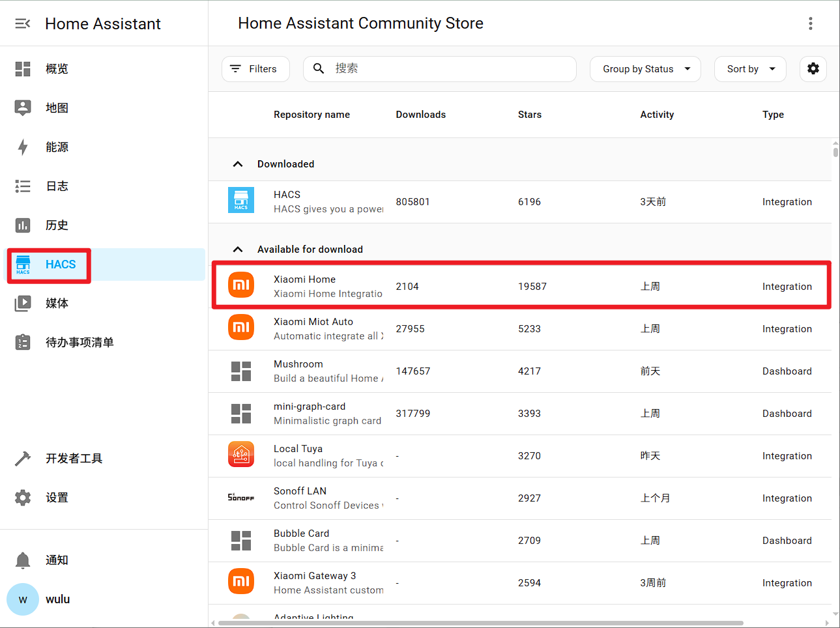The height and width of the screenshot is (628, 840).
Task: Click the Mushroom dashboard icon
Action: (241, 371)
